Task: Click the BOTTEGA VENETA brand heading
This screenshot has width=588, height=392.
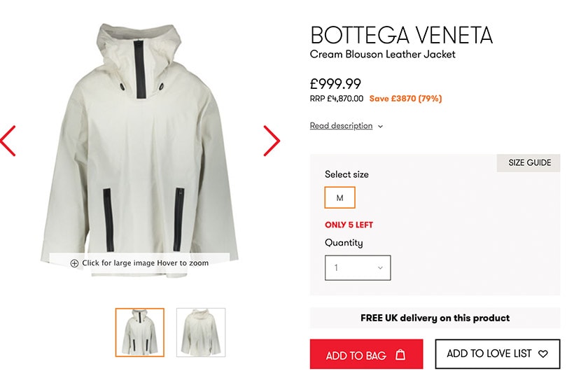Action: click(401, 35)
